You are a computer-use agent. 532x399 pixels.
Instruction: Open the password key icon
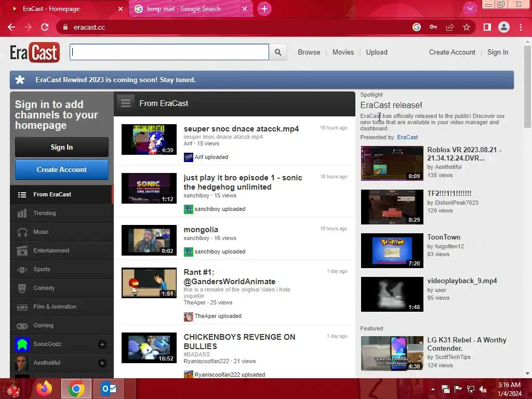(433, 27)
